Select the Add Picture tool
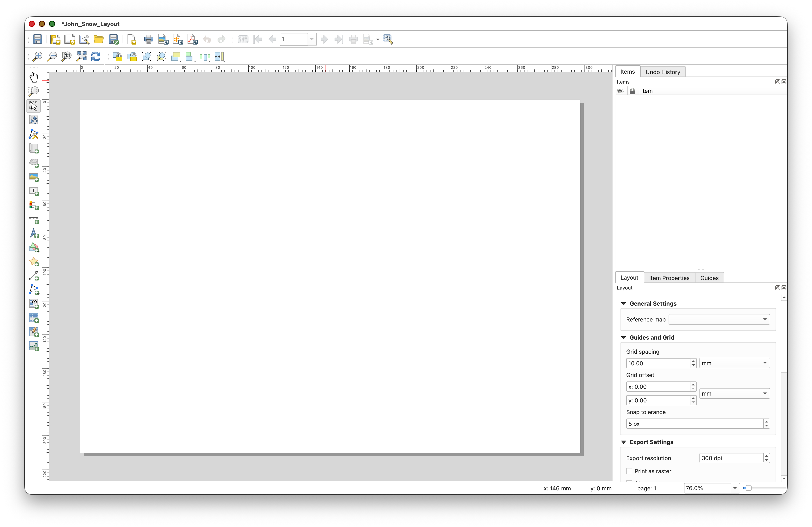The image size is (812, 527). click(34, 177)
